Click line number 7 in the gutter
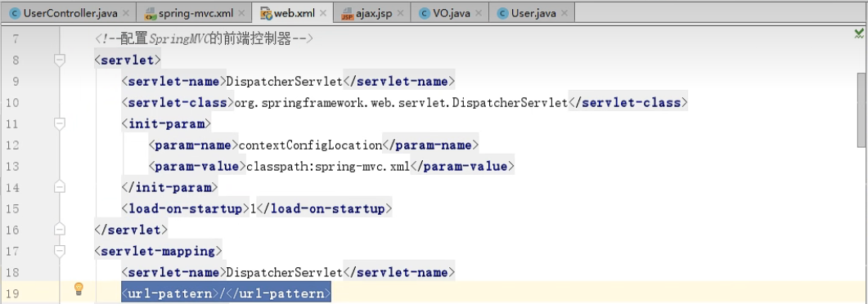Screen dimensions: 868x304 click(15, 38)
